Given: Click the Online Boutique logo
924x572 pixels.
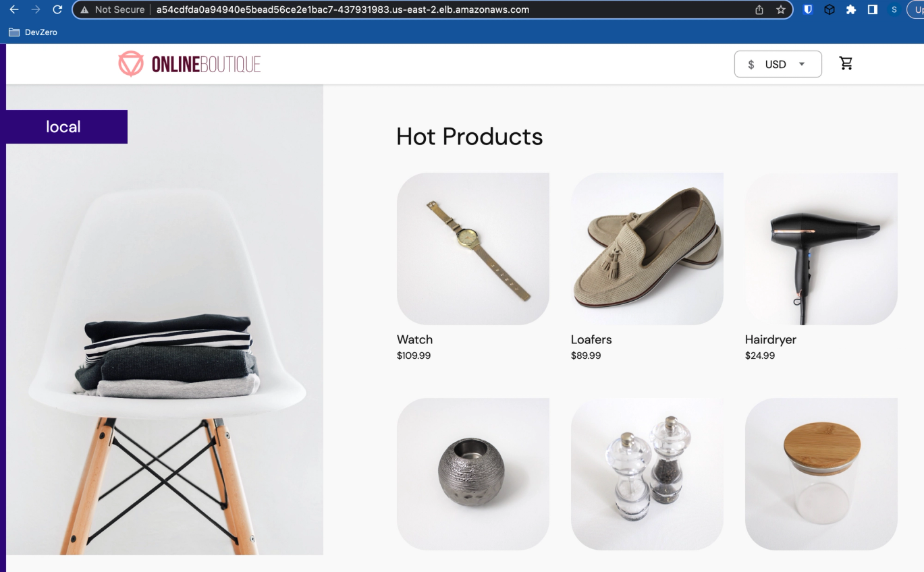Looking at the screenshot, I should coord(190,64).
